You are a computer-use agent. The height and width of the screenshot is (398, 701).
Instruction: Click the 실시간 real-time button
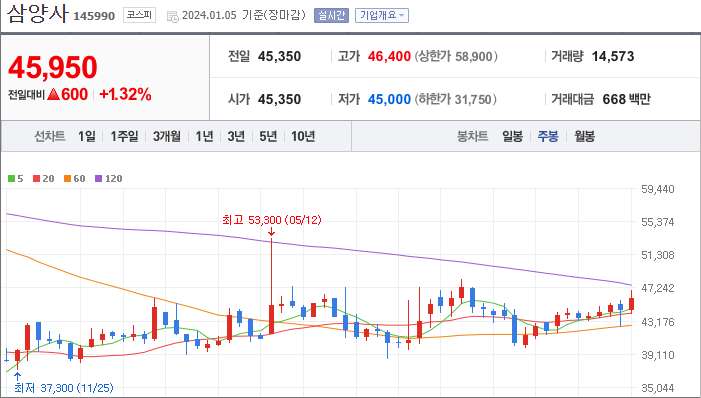(x=331, y=15)
